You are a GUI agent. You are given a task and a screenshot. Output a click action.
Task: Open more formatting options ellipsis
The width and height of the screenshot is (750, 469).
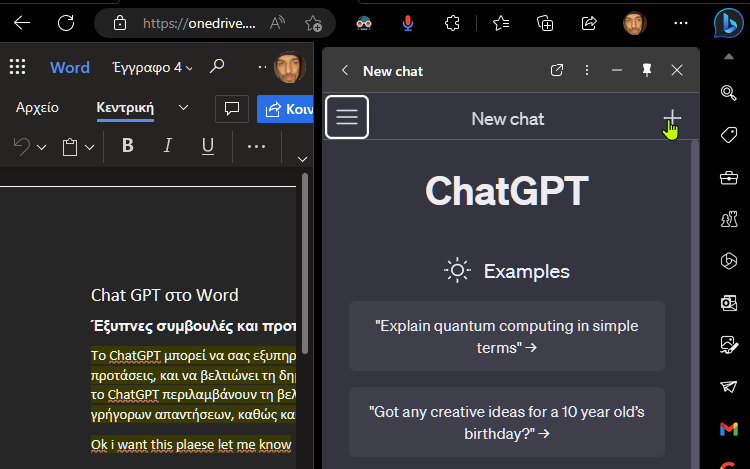point(256,146)
